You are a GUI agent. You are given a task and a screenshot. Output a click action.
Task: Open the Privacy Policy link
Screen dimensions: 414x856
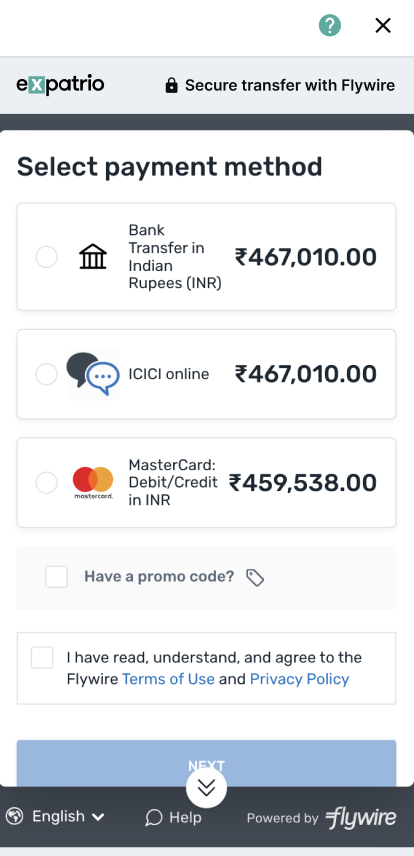point(299,679)
